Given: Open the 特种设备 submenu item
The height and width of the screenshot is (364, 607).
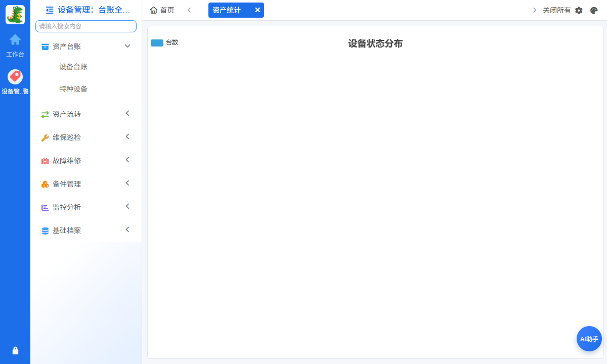Looking at the screenshot, I should click(73, 89).
